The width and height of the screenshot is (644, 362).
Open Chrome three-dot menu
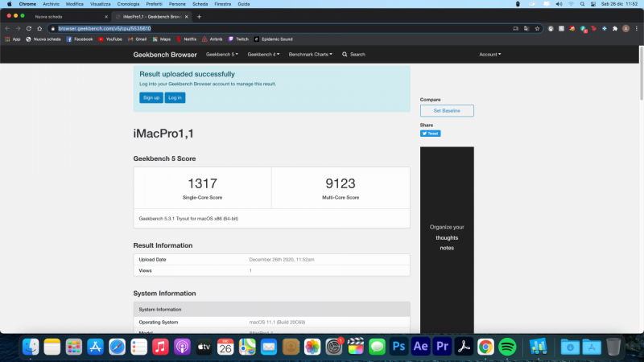(637, 28)
